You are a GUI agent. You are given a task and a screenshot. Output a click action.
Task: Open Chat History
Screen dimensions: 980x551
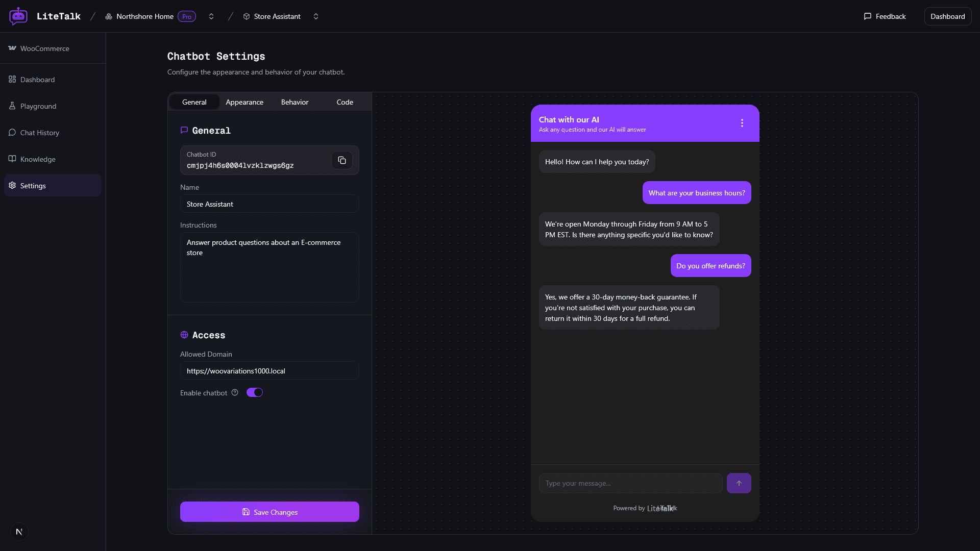click(x=39, y=132)
